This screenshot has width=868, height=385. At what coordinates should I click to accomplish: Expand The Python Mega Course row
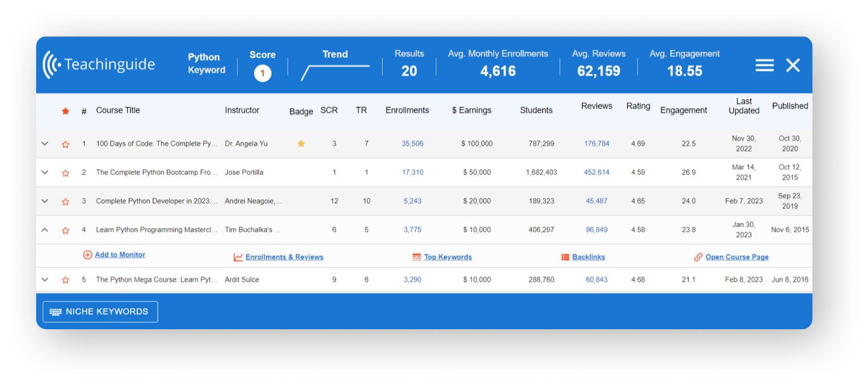tap(45, 279)
